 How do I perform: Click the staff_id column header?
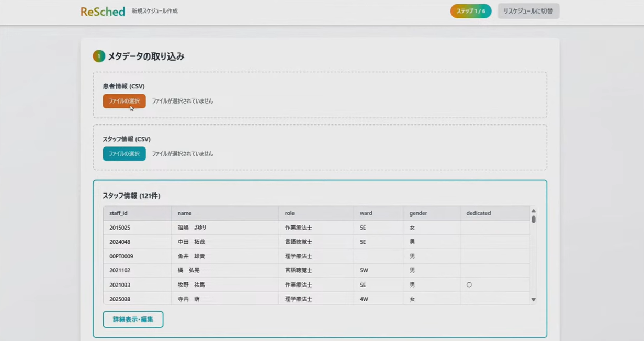coord(119,213)
